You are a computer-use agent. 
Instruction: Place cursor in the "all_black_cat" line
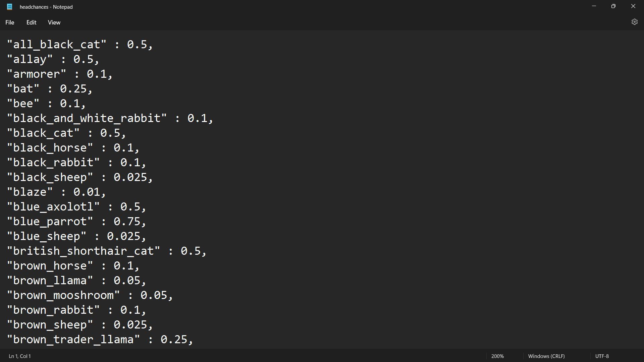[x=56, y=45]
